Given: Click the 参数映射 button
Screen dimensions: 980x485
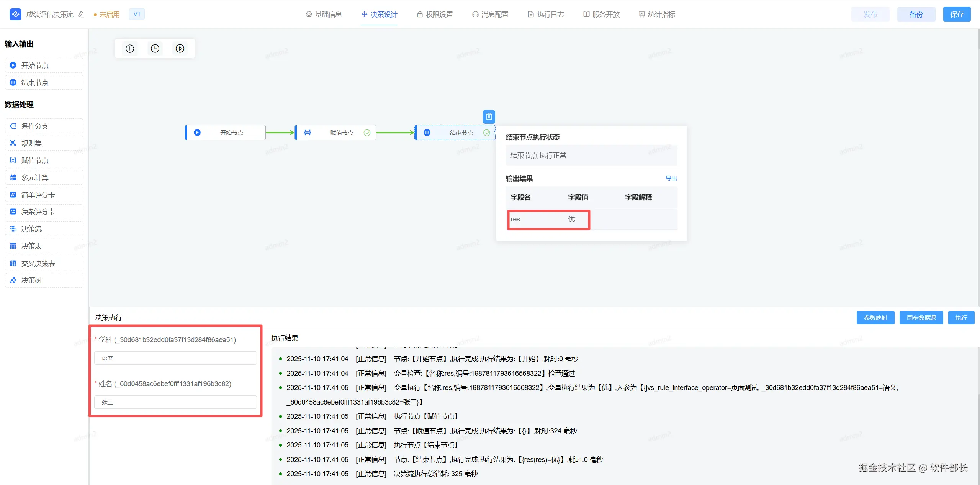Looking at the screenshot, I should click(x=875, y=318).
